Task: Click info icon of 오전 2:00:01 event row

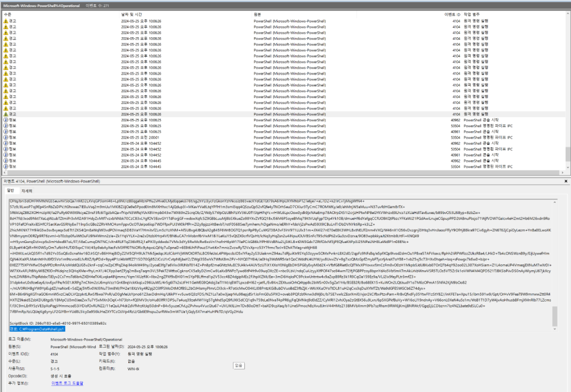Action: click(5, 137)
